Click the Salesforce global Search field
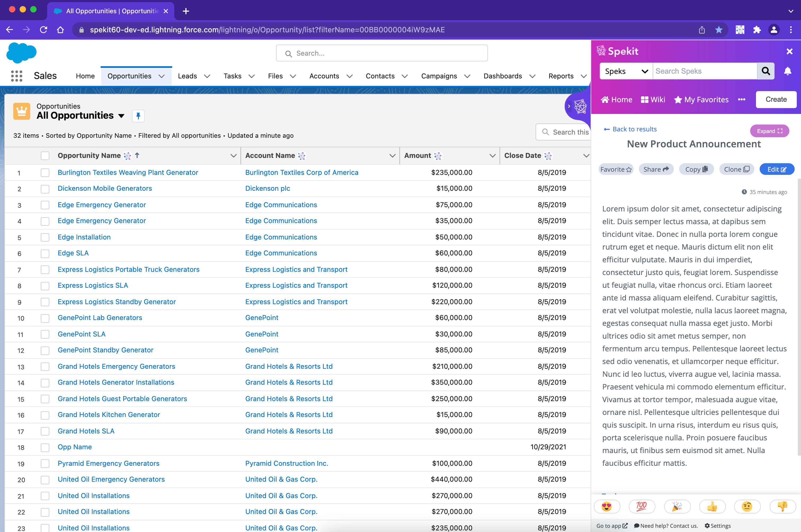 382,53
